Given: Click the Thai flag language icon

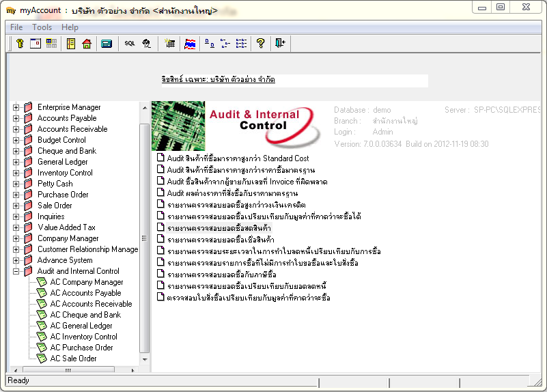Looking at the screenshot, I should click(190, 44).
